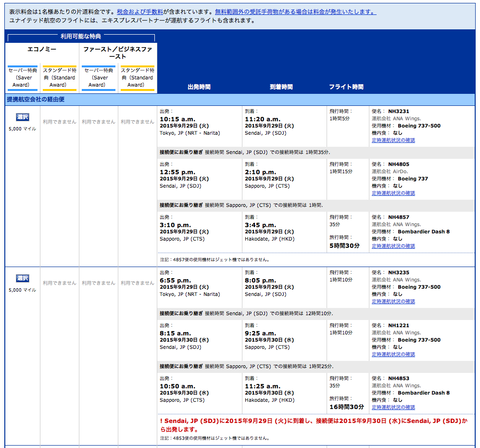
Task: Open the 無料範囲外の受託手荷物 fee link
Action: pyautogui.click(x=296, y=12)
